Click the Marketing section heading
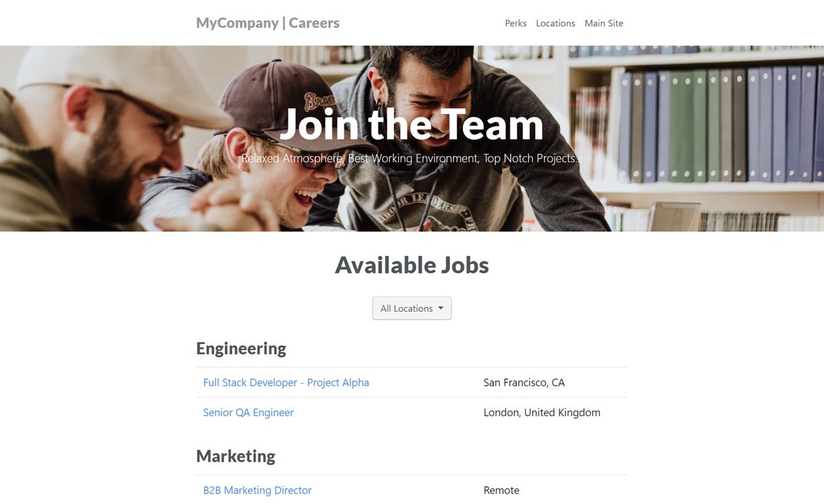Image resolution: width=824 pixels, height=504 pixels. [x=236, y=456]
